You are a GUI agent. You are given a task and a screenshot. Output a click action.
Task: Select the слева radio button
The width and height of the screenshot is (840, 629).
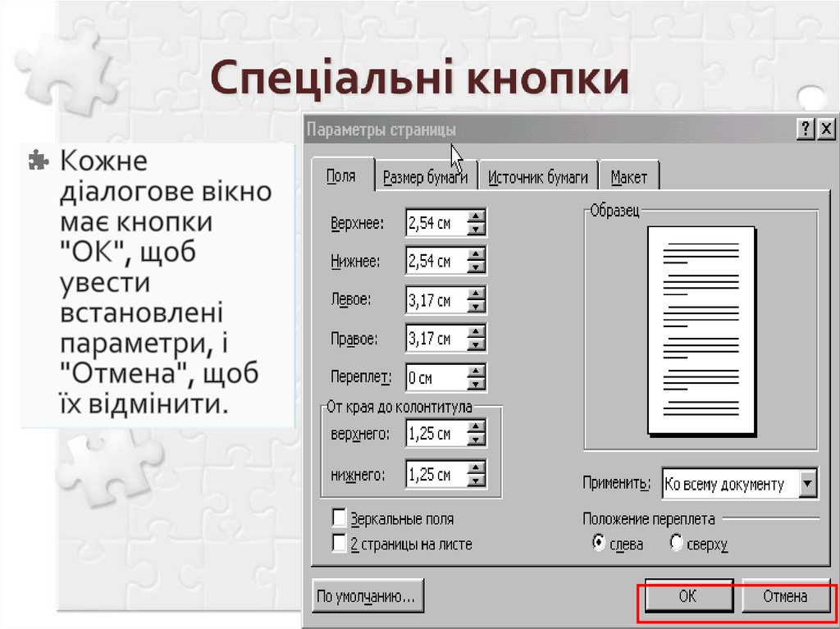point(600,543)
